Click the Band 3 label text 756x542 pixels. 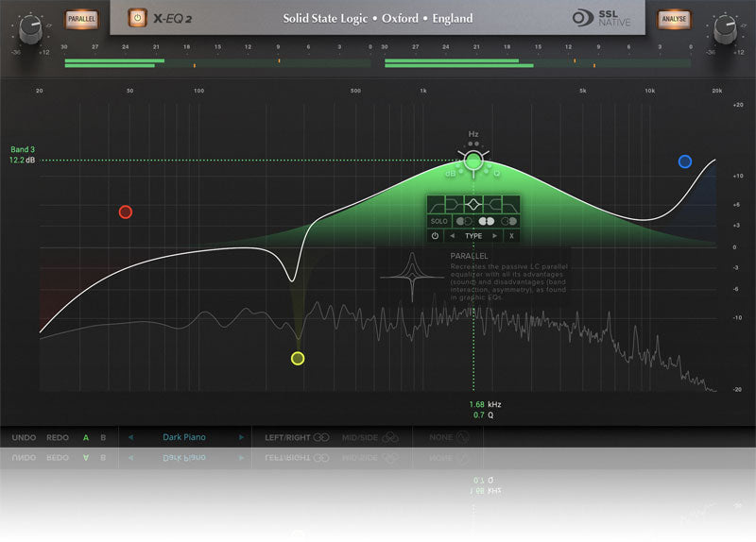point(23,149)
